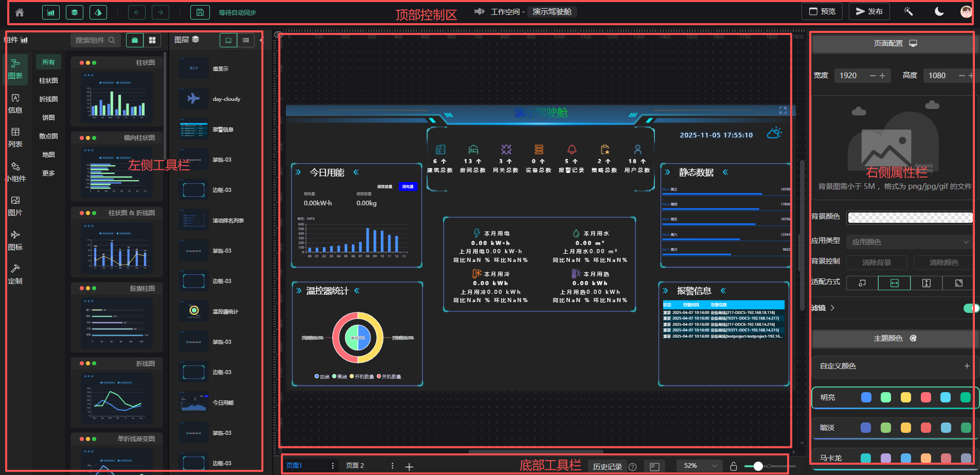Click the save icon in the top toolbar
The image size is (980, 475).
click(200, 12)
